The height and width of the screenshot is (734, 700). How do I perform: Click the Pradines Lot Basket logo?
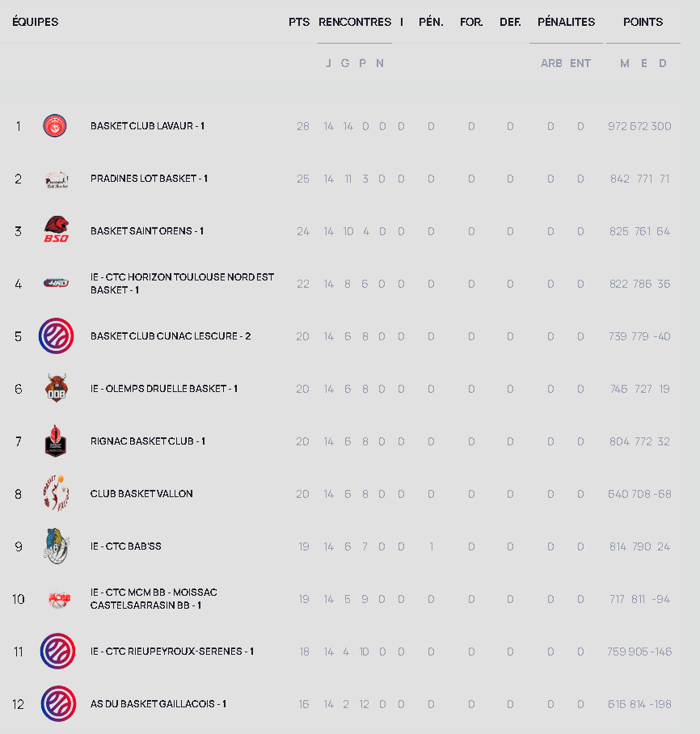(56, 179)
